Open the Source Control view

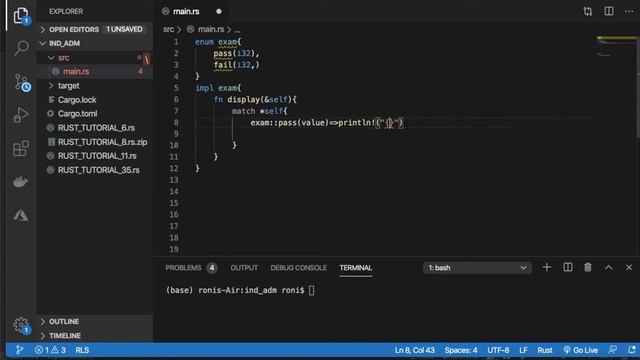[x=22, y=82]
